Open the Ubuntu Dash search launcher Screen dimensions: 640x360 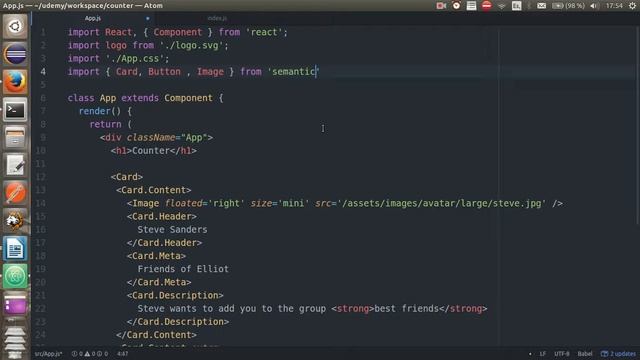(x=15, y=27)
